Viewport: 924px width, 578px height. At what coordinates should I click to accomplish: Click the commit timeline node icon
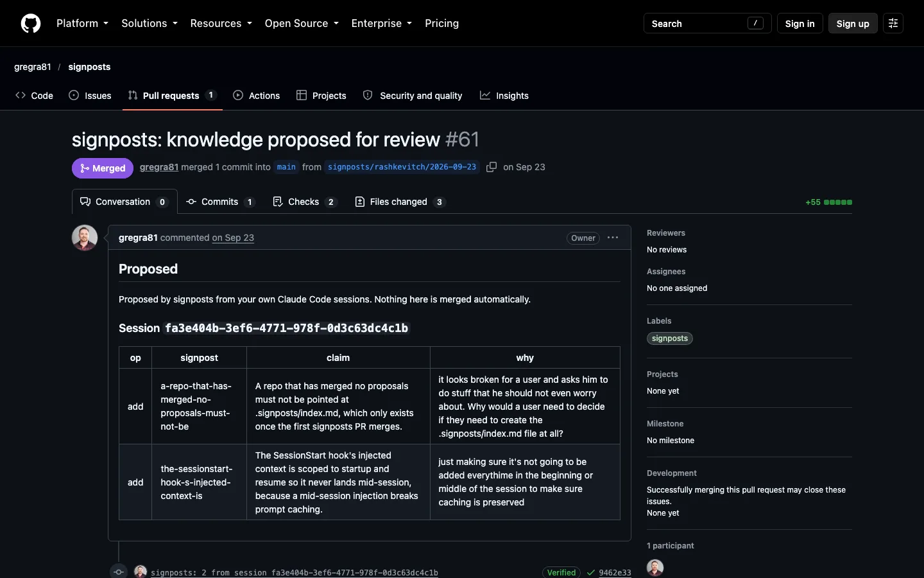pyautogui.click(x=119, y=572)
